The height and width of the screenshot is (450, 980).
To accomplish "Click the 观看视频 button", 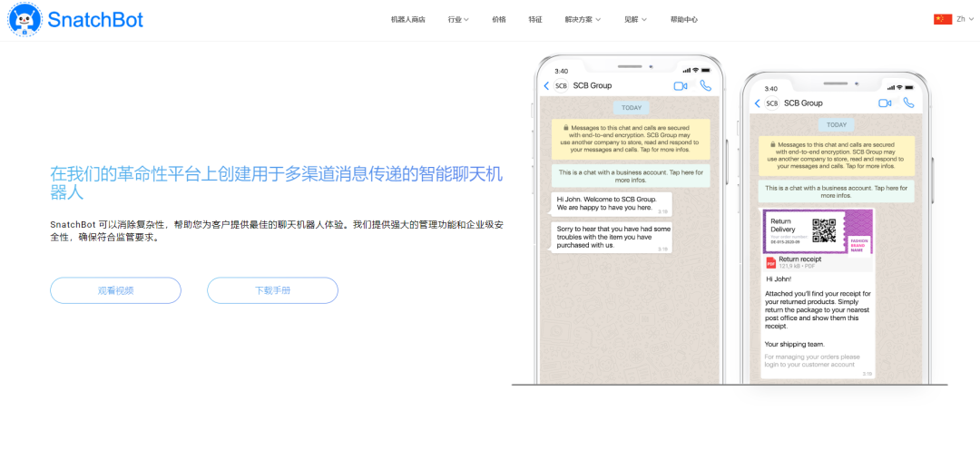I will pos(115,290).
